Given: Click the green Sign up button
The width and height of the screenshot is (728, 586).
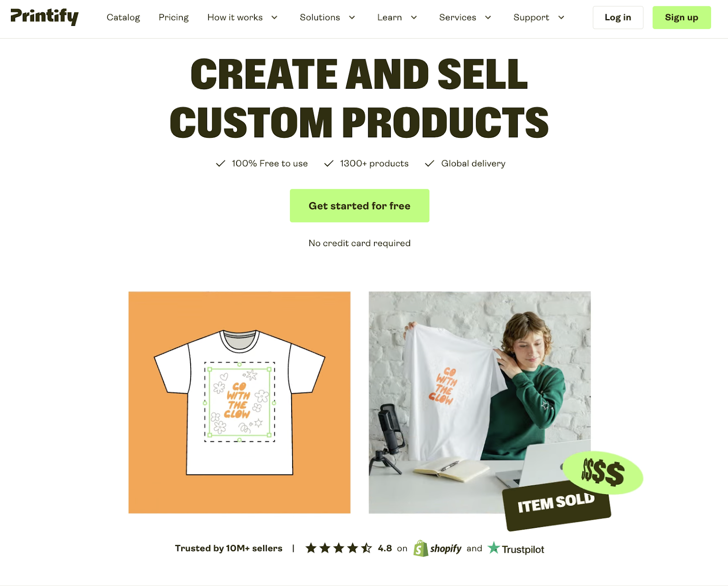Looking at the screenshot, I should (682, 17).
